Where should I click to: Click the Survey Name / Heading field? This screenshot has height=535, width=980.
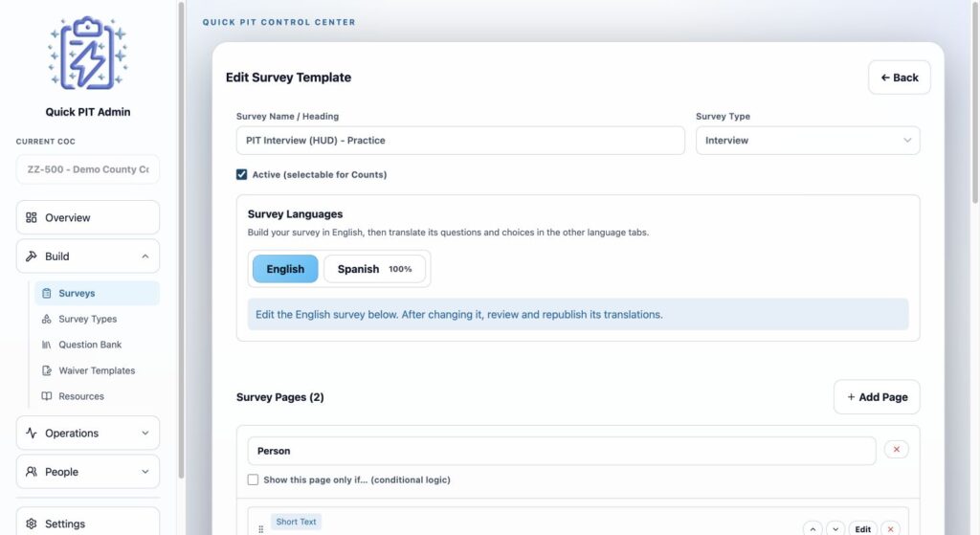click(460, 141)
